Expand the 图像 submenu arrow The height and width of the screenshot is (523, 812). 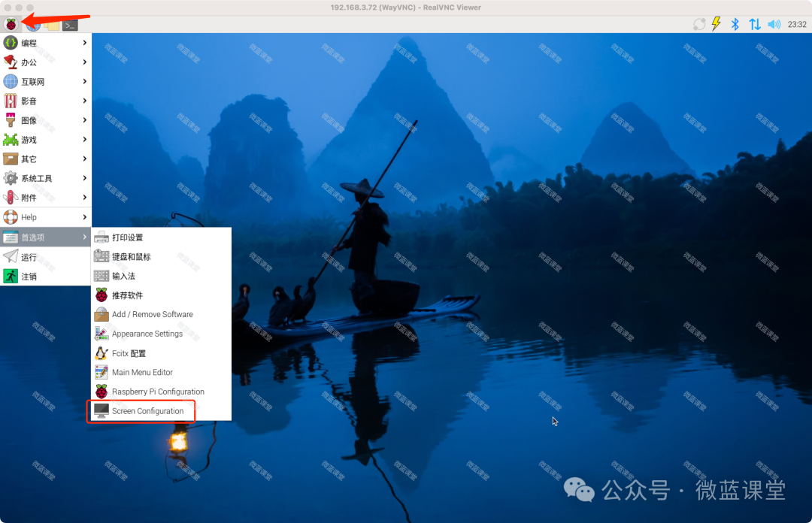tap(84, 120)
